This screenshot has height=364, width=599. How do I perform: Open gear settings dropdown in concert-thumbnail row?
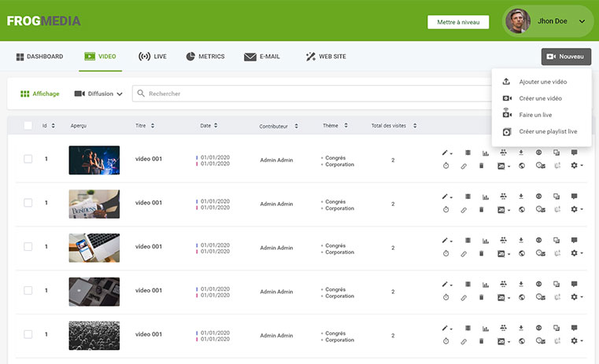(x=576, y=166)
